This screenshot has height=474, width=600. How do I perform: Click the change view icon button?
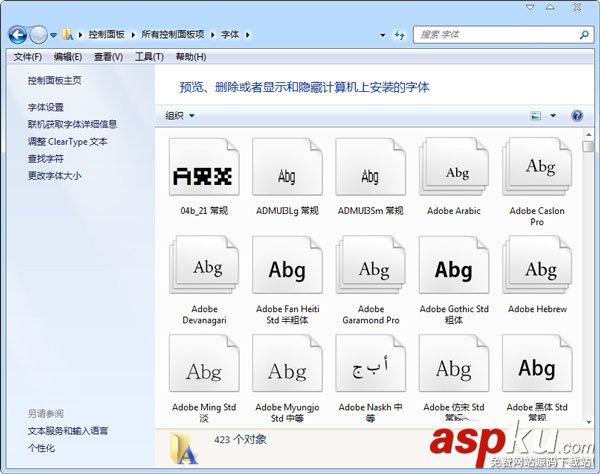tap(536, 116)
